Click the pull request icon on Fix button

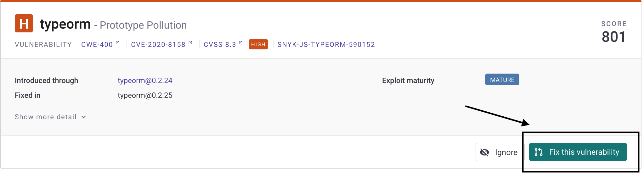(539, 152)
